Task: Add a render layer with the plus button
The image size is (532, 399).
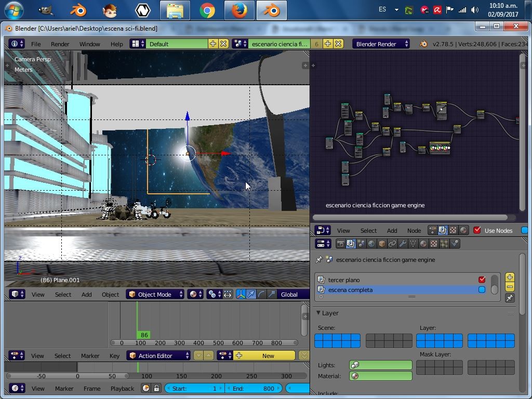Action: pos(510,277)
